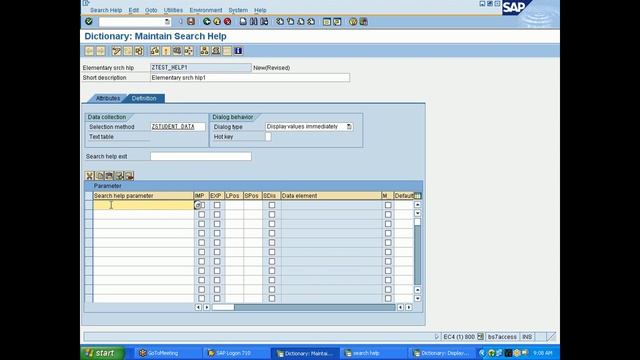Activate the search help via matchstick icon
The width and height of the screenshot is (640, 360).
coord(166,51)
